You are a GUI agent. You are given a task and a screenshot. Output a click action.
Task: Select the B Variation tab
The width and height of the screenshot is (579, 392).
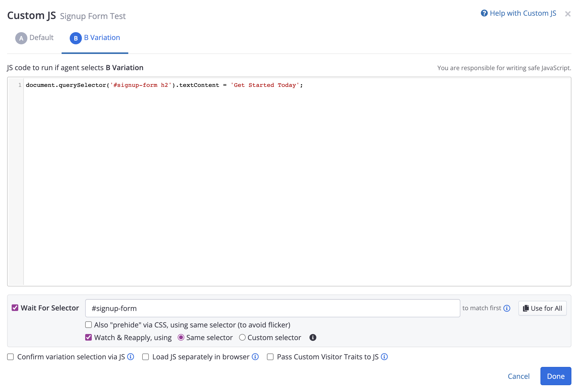(102, 38)
